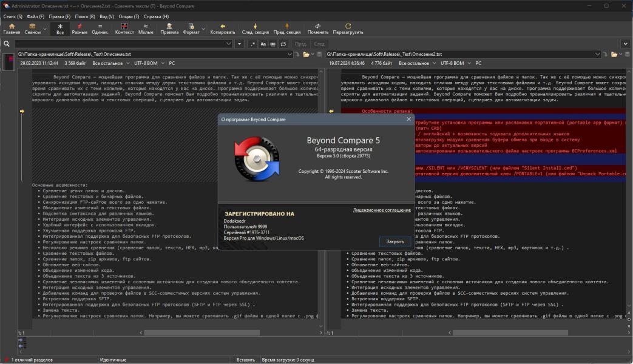The height and width of the screenshot is (364, 633).
Task: Click the След. find next button
Action: point(319,44)
